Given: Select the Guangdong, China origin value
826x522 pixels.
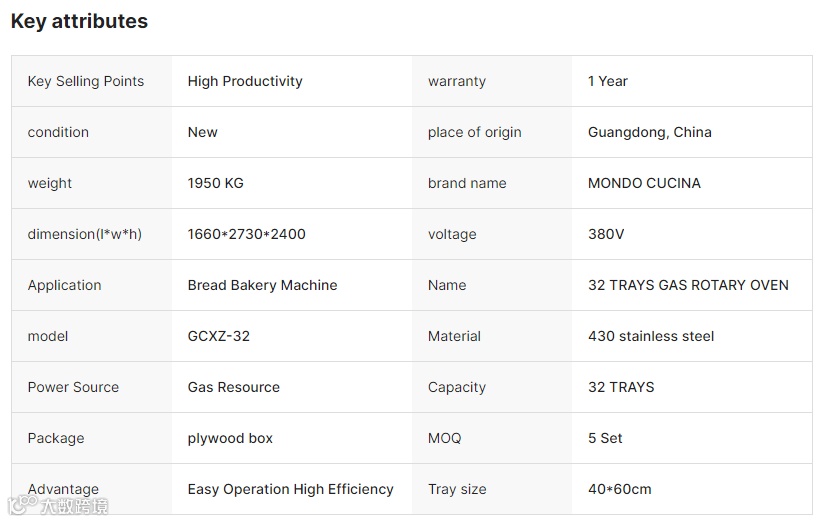Looking at the screenshot, I should coord(650,132).
